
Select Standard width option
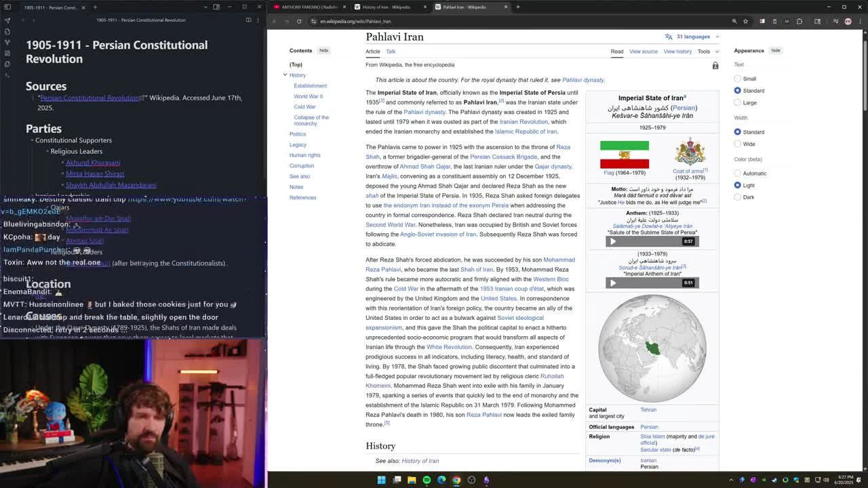point(738,132)
